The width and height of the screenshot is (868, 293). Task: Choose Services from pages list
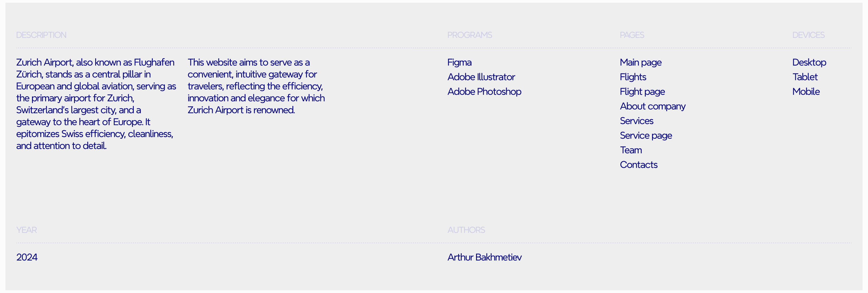pyautogui.click(x=637, y=121)
